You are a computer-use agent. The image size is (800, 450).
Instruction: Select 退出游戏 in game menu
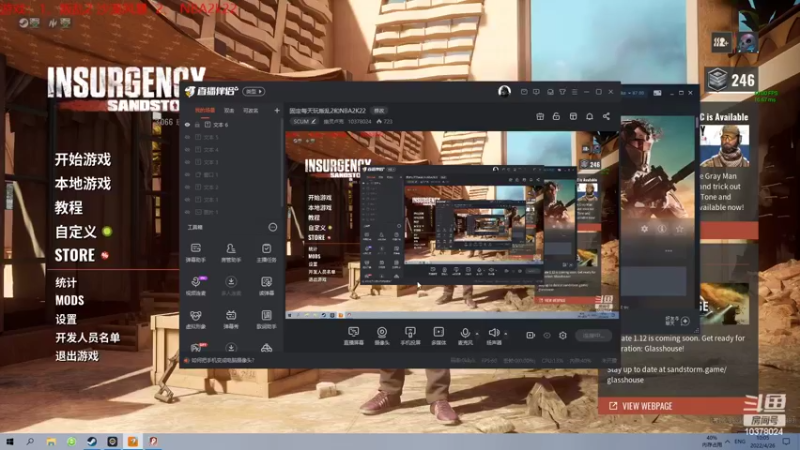[77, 356]
